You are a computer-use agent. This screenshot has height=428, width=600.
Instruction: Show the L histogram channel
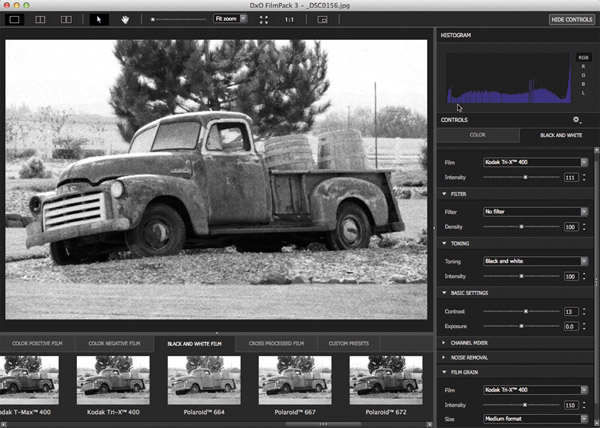583,93
